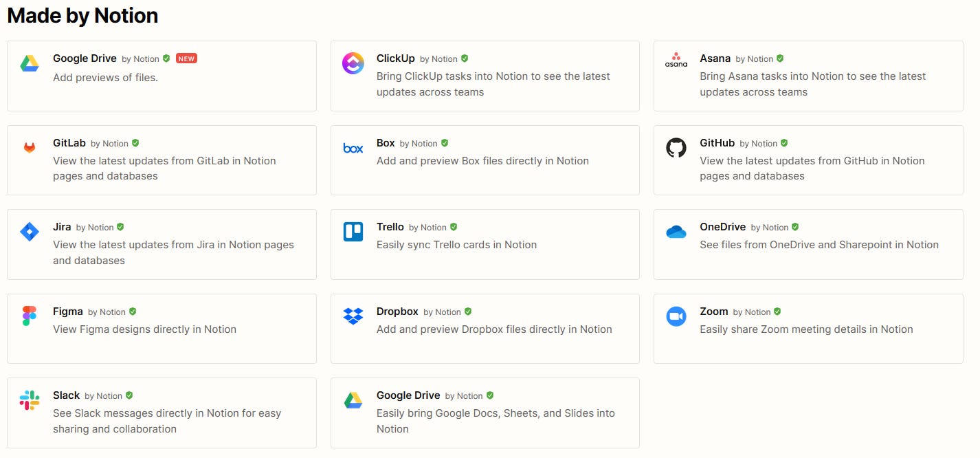Click 'Bring ClickUp tasks into Notion' description
The width and height of the screenshot is (980, 458).
pos(493,84)
